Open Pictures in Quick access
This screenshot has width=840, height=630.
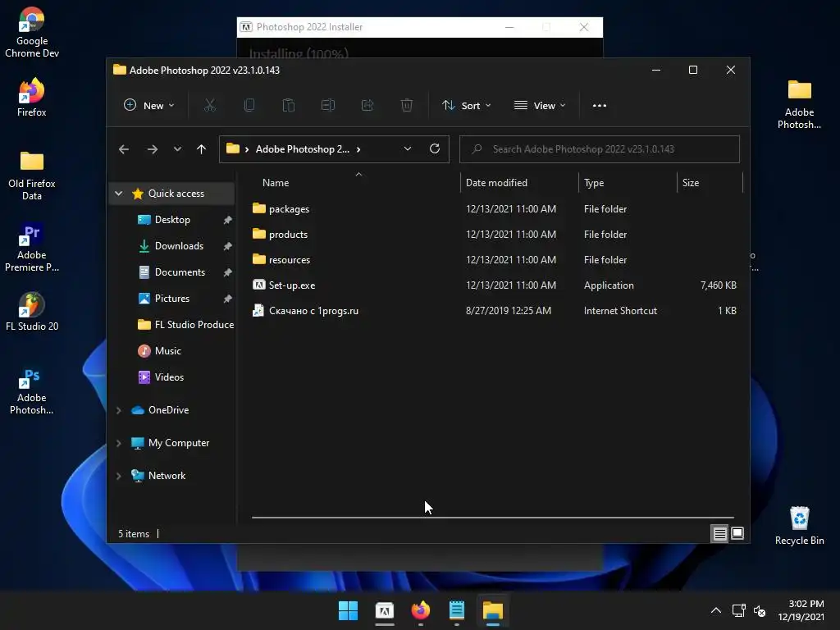[172, 299]
